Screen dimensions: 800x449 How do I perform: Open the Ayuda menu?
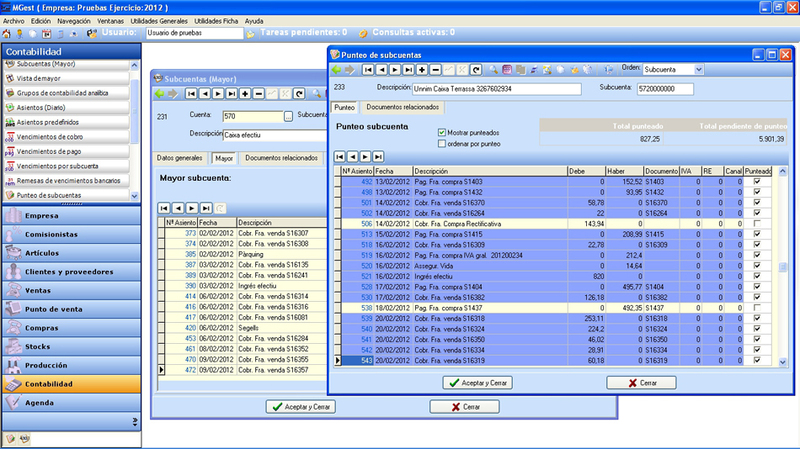[254, 21]
